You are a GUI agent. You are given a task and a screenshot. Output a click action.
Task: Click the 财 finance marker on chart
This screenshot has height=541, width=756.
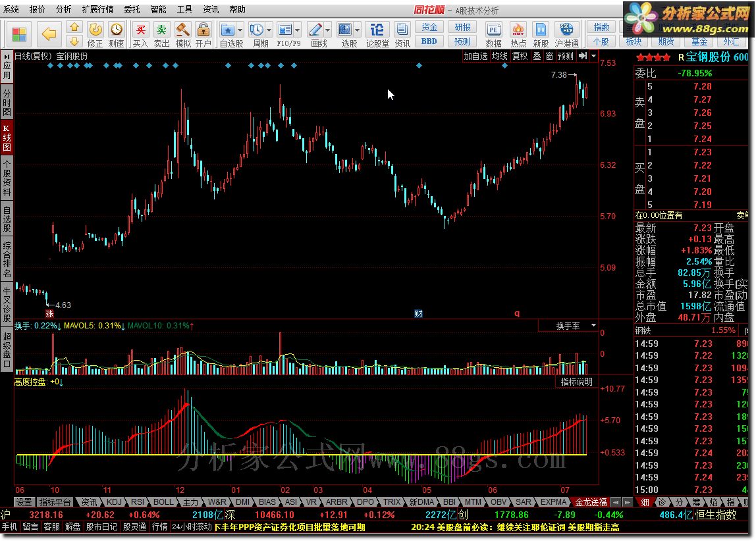tap(418, 314)
